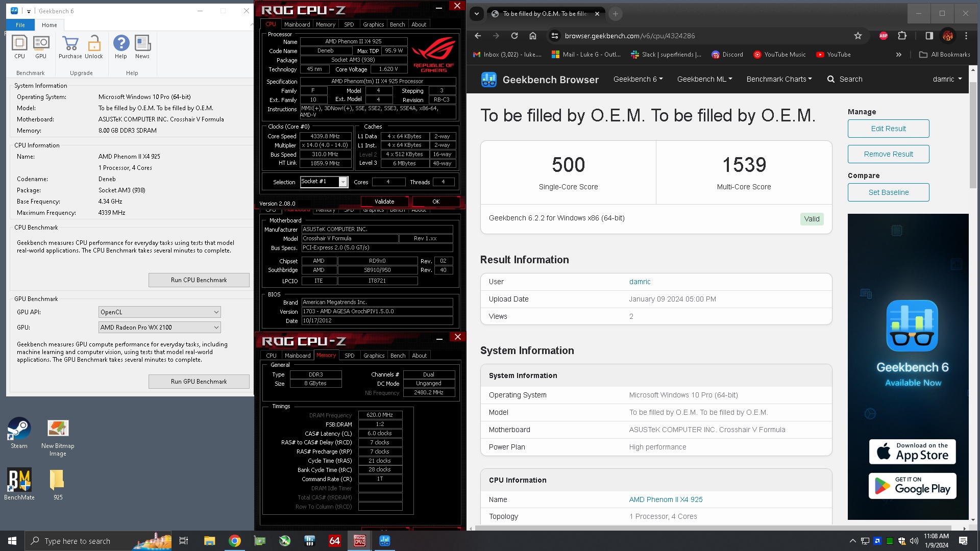Click Remove Result button
The width and height of the screenshot is (980, 551).
click(x=889, y=154)
